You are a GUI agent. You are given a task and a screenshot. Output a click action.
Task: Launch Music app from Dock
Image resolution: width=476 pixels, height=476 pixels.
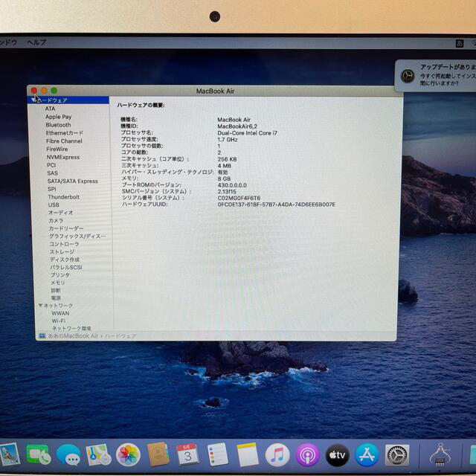277,455
